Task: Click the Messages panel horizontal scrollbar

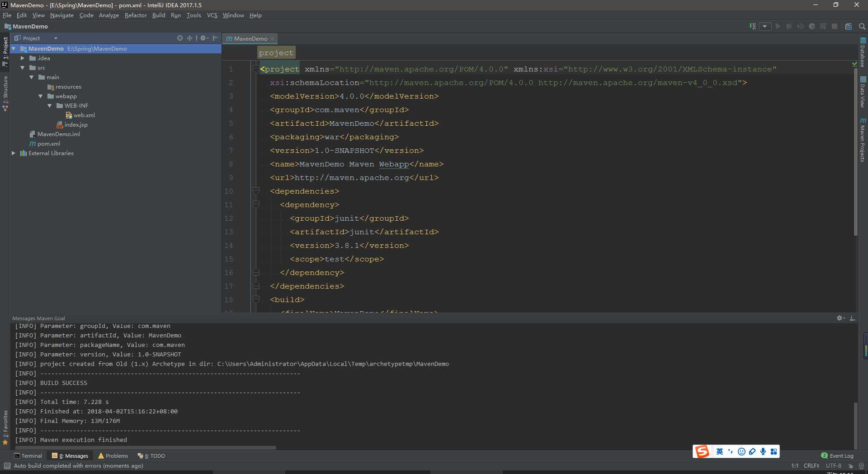Action: (145, 448)
